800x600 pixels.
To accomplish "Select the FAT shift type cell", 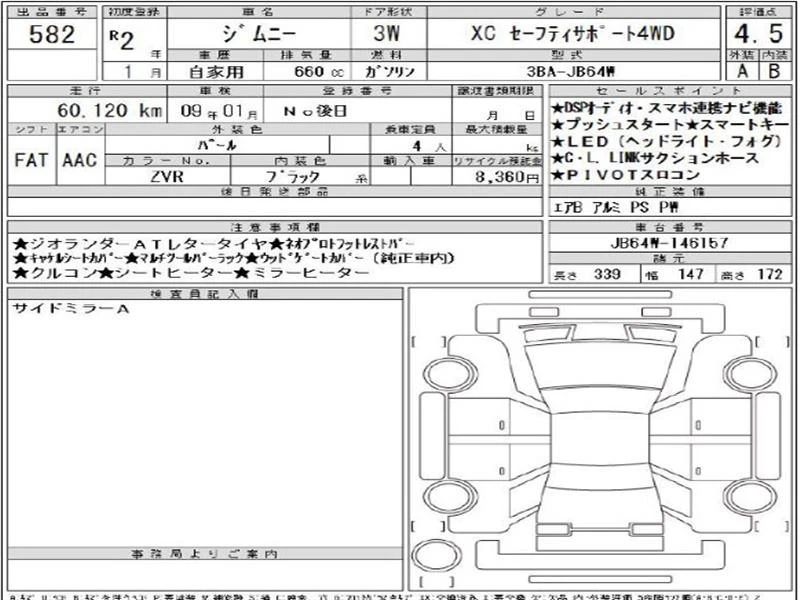I will 31,160.
